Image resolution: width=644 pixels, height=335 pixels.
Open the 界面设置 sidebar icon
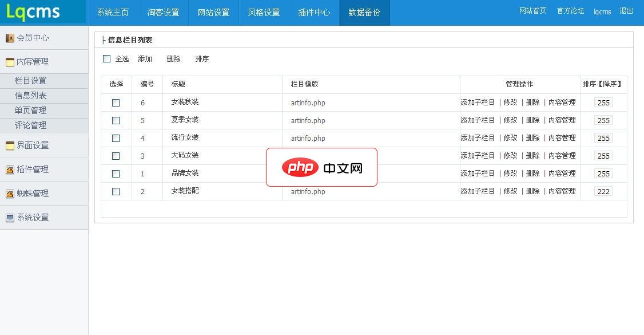pos(9,145)
